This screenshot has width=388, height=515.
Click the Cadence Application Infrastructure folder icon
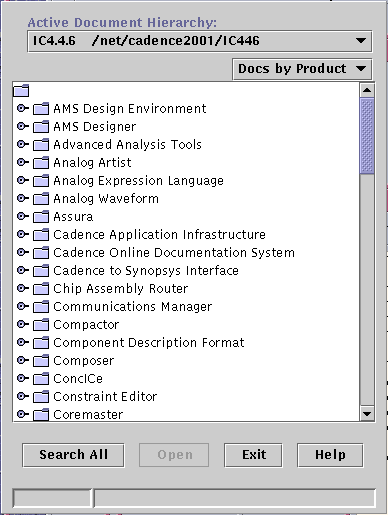[x=41, y=235]
